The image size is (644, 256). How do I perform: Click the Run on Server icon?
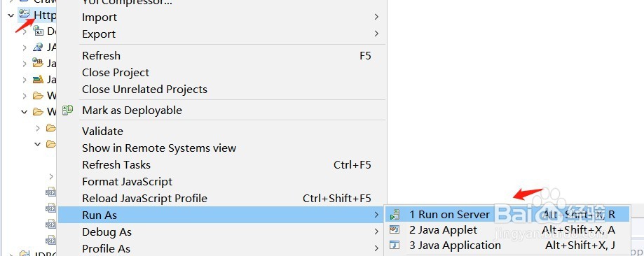[395, 215]
